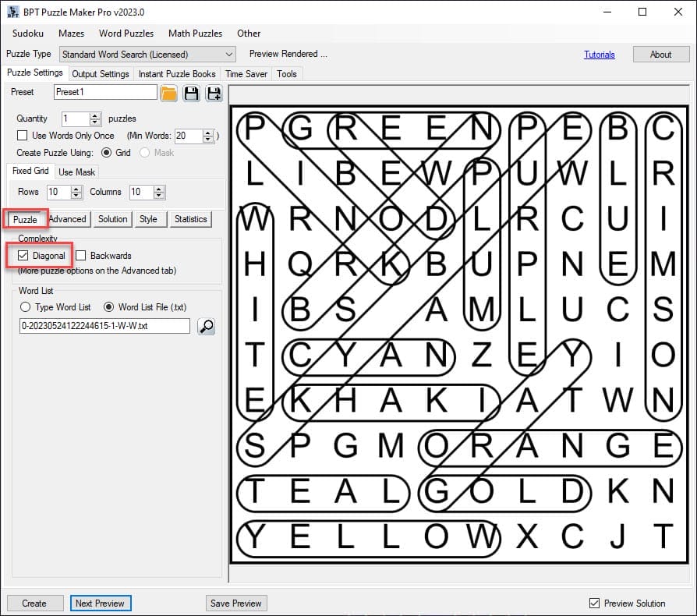Toggle the Preview Solution checkbox

(595, 603)
